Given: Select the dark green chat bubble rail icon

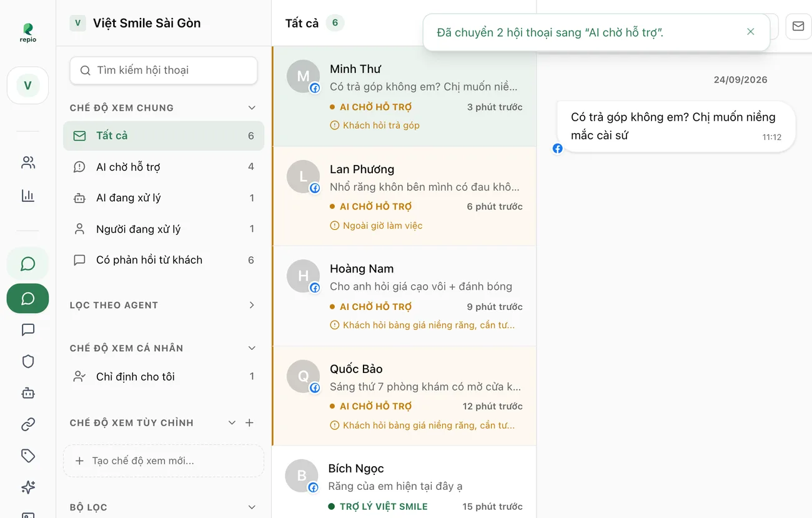Looking at the screenshot, I should coord(28,299).
